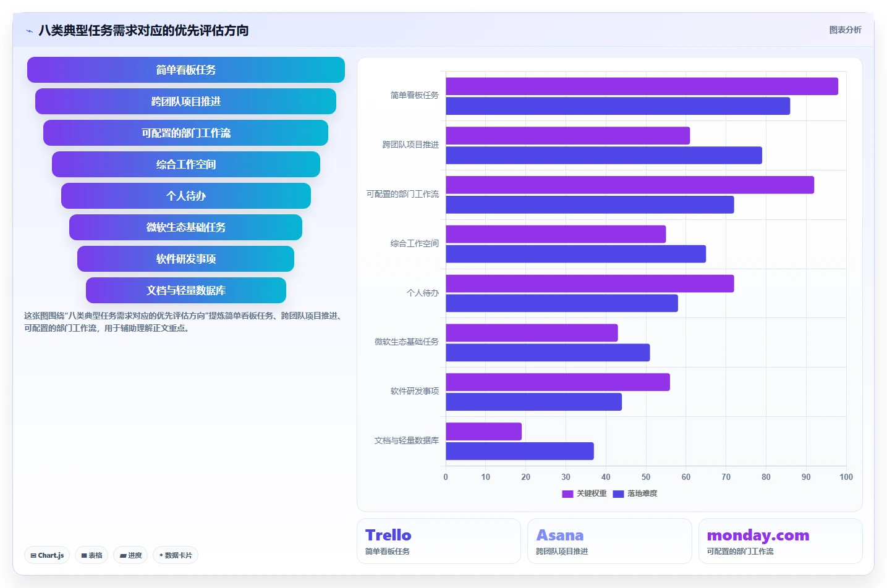Select the 软件研发事项 funnel stage

click(186, 259)
